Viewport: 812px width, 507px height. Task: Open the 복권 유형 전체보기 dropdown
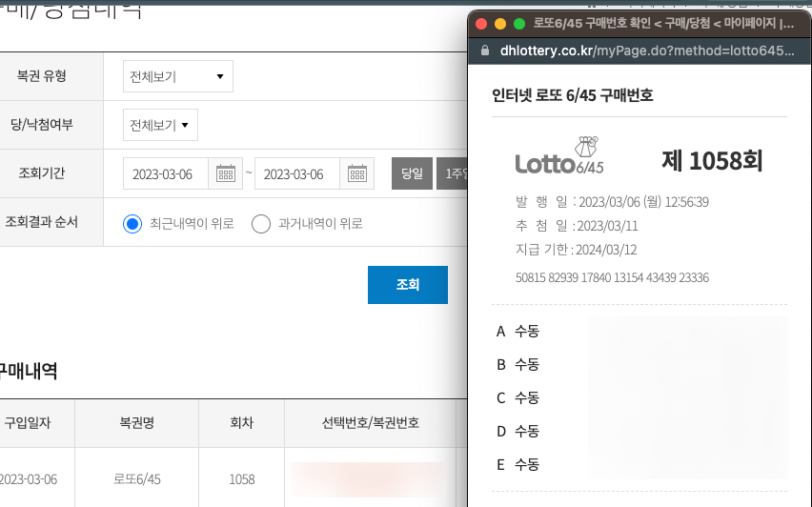coord(178,76)
